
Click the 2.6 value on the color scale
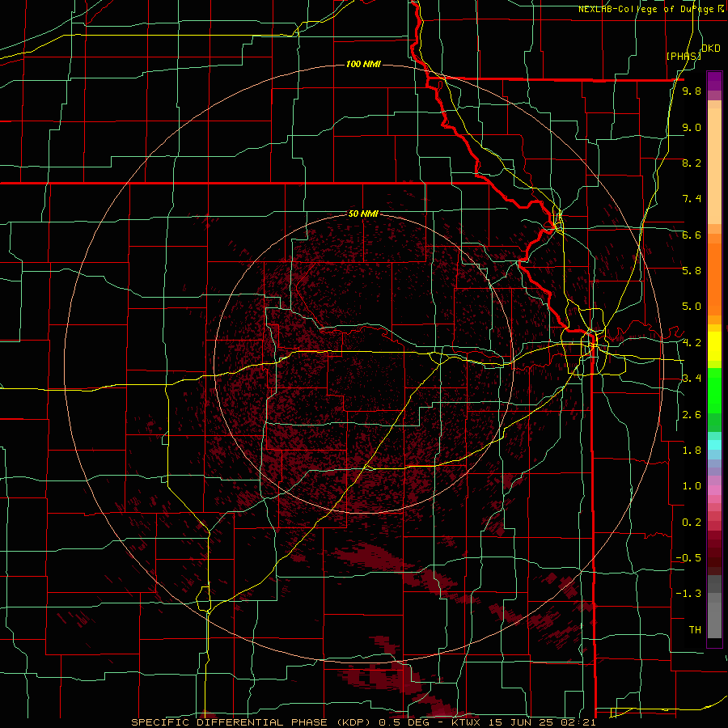[692, 415]
